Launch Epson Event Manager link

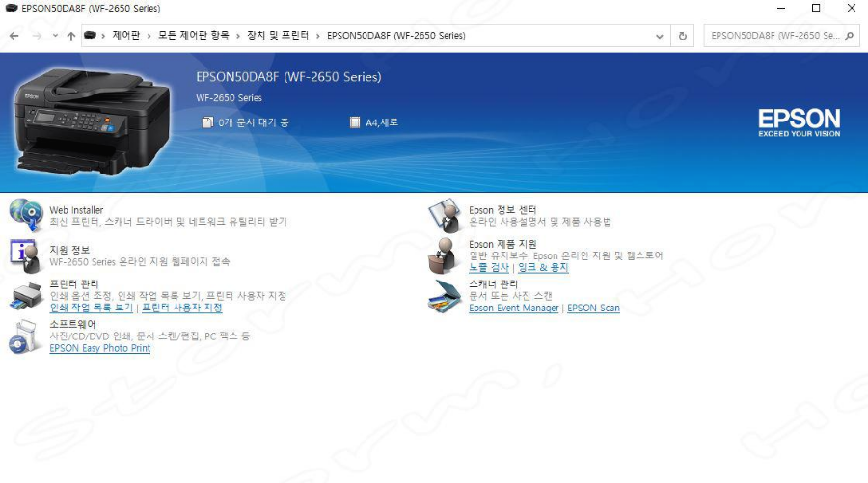514,309
